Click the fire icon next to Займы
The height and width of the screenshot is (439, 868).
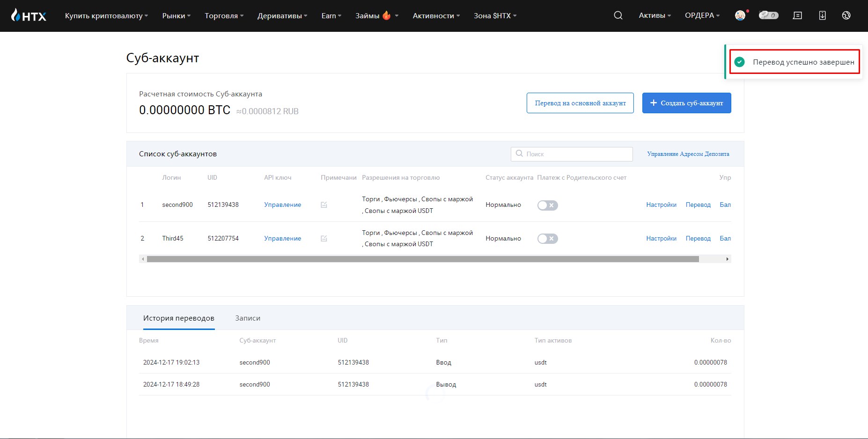tap(386, 15)
